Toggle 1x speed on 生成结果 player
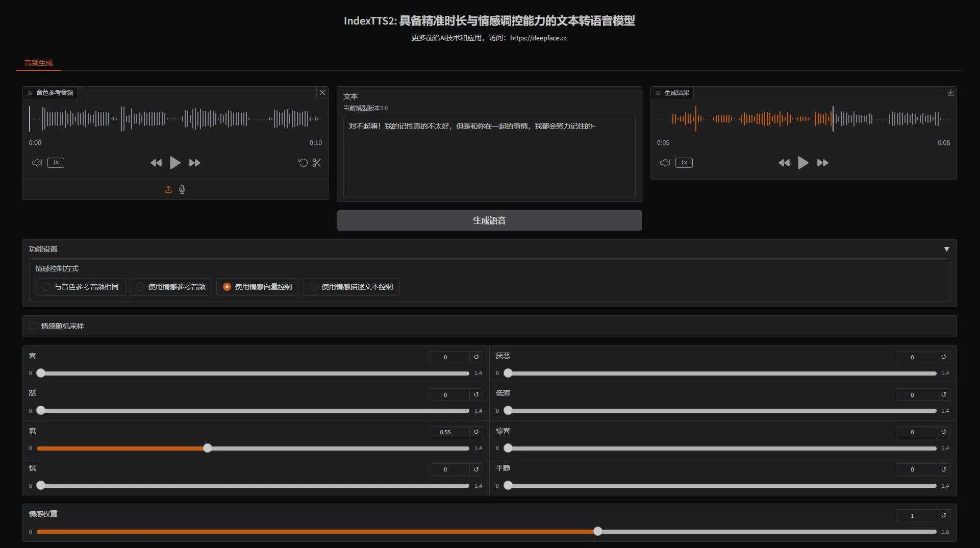 coord(684,163)
